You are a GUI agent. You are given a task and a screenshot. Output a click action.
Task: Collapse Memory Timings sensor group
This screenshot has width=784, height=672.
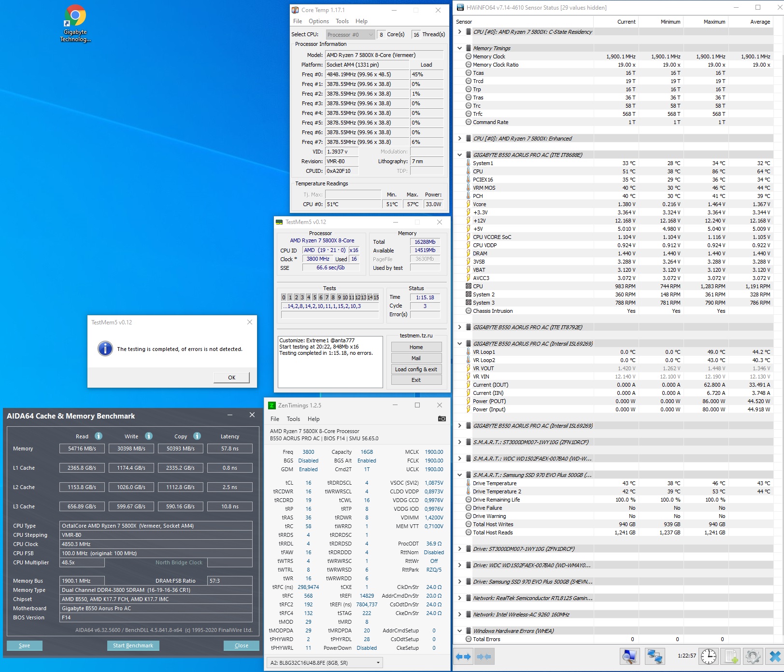point(459,48)
